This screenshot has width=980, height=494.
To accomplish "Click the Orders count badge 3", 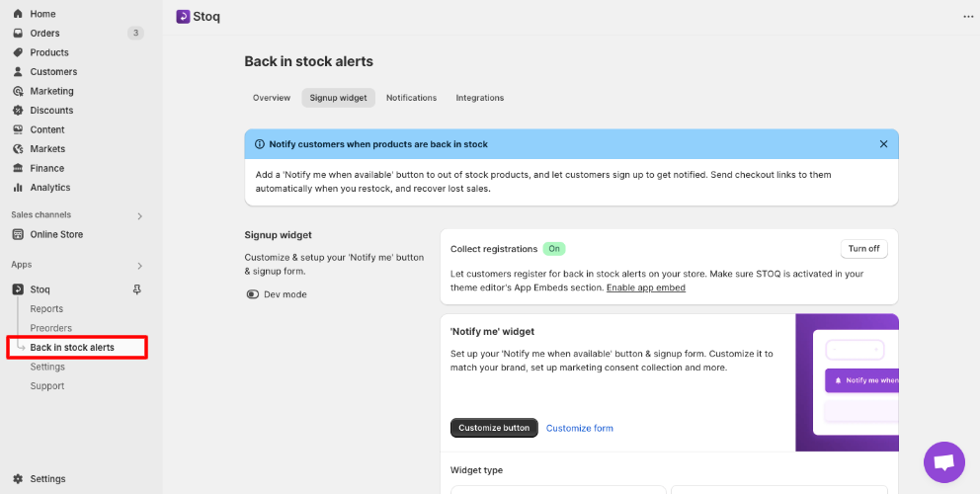I will click(x=135, y=34).
